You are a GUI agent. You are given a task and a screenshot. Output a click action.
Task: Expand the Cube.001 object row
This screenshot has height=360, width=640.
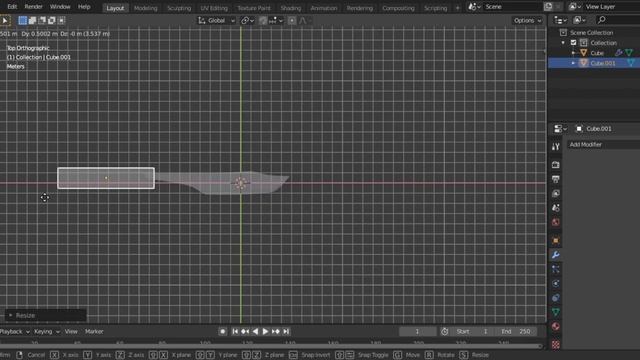point(573,63)
